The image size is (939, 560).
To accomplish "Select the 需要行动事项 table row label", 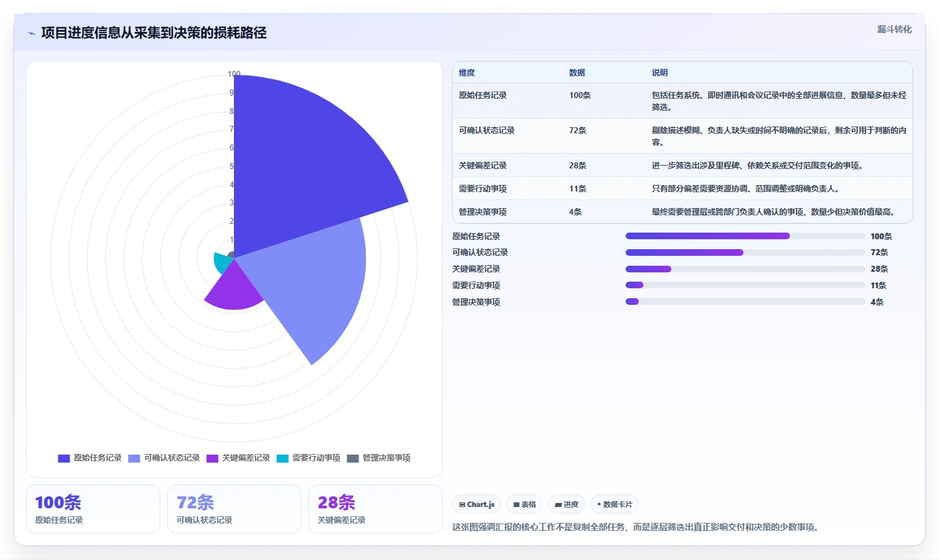I will [x=482, y=189].
